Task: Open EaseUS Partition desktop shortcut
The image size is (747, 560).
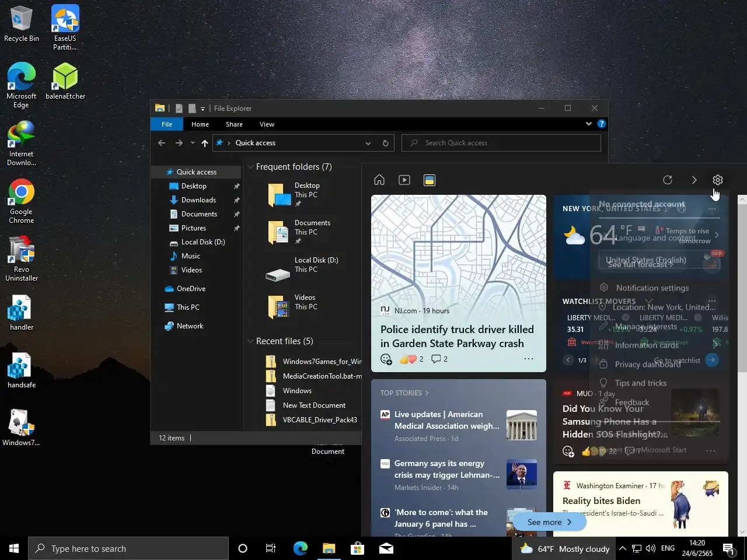Action: 65,28
